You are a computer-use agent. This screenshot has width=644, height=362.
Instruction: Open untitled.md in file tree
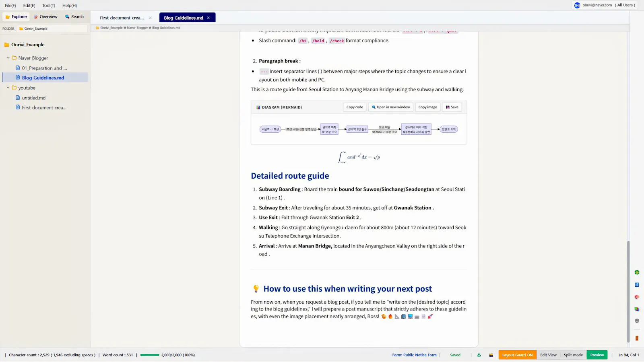(x=34, y=98)
